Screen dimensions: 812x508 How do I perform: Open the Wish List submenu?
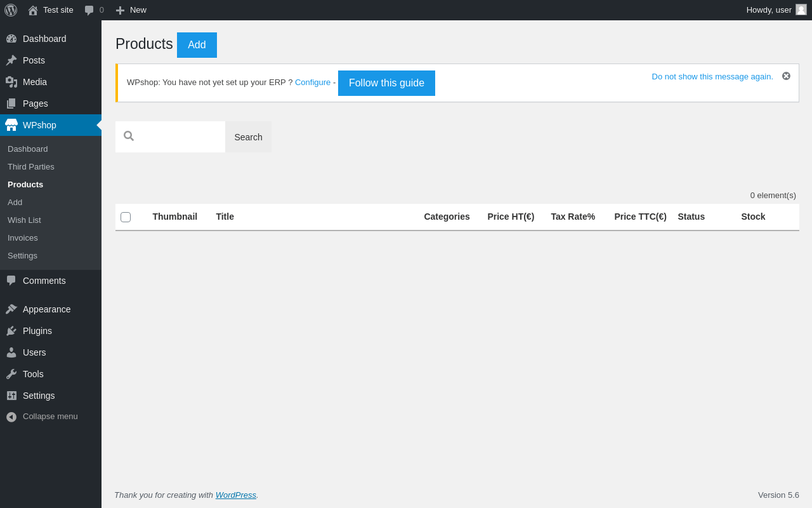pyautogui.click(x=24, y=220)
